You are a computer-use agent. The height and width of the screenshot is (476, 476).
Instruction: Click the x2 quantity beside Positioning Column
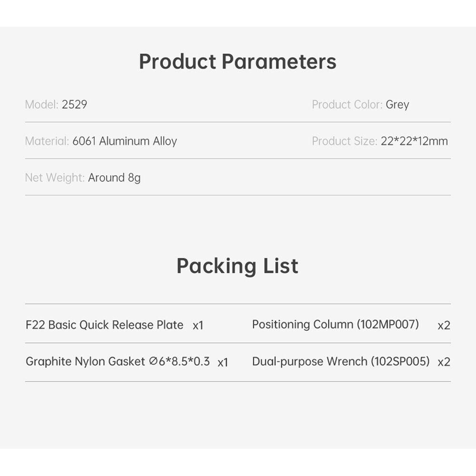coord(444,326)
